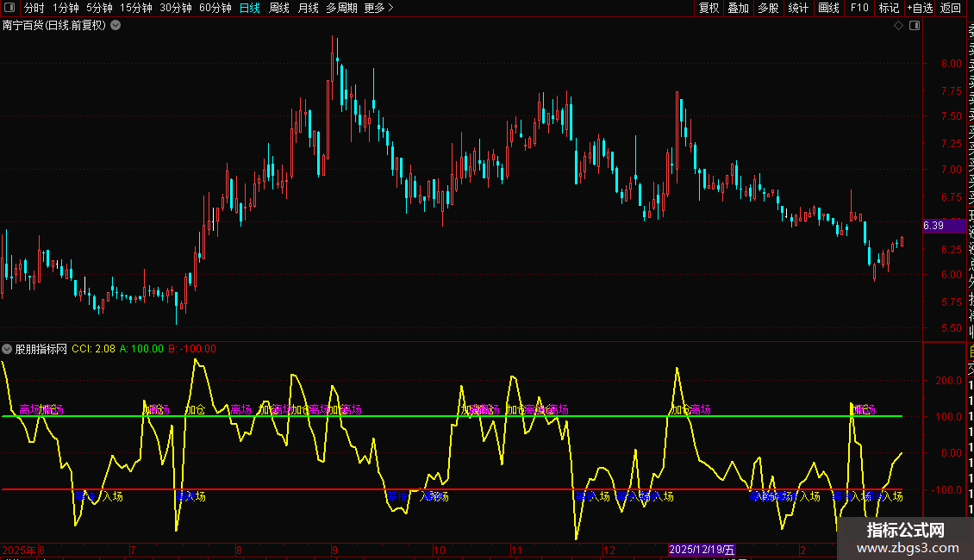Toggle the right side panel icon
Screen dimensions: 974x560
coord(915,26)
